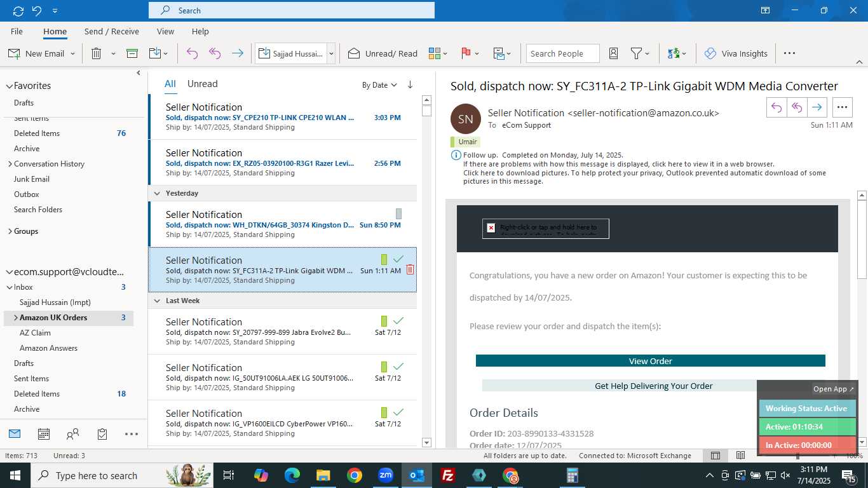Open the Categorize color squares icon
This screenshot has height=488, width=868.
pos(435,53)
